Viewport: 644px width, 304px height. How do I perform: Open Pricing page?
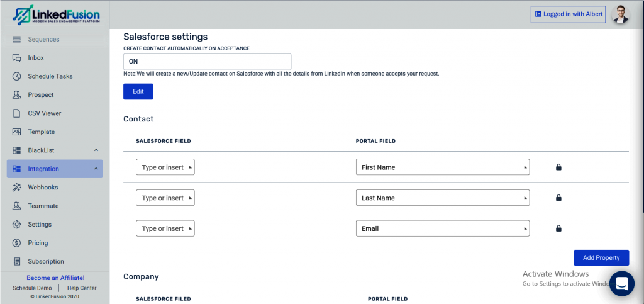(38, 243)
